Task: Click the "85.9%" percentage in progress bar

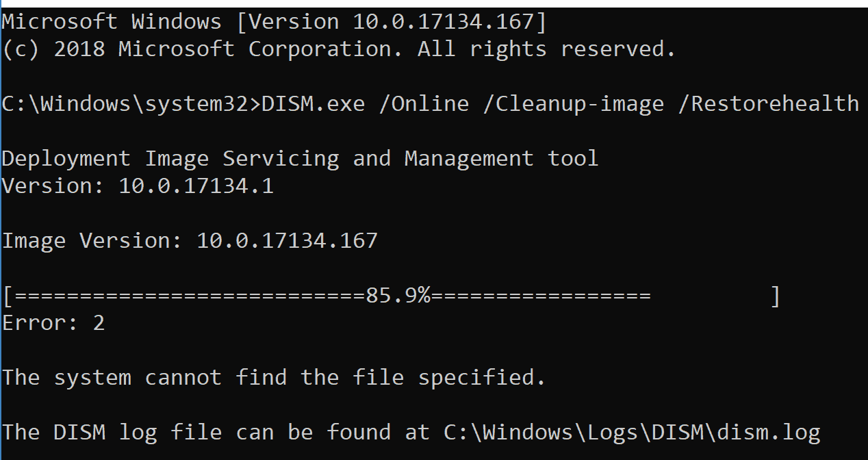Action: tap(398, 296)
